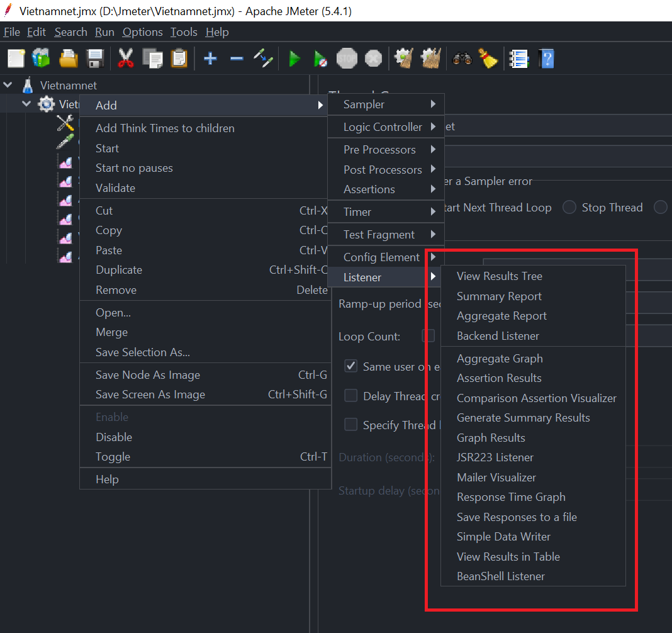Click the Stop test icon
The width and height of the screenshot is (672, 633).
coord(347,59)
